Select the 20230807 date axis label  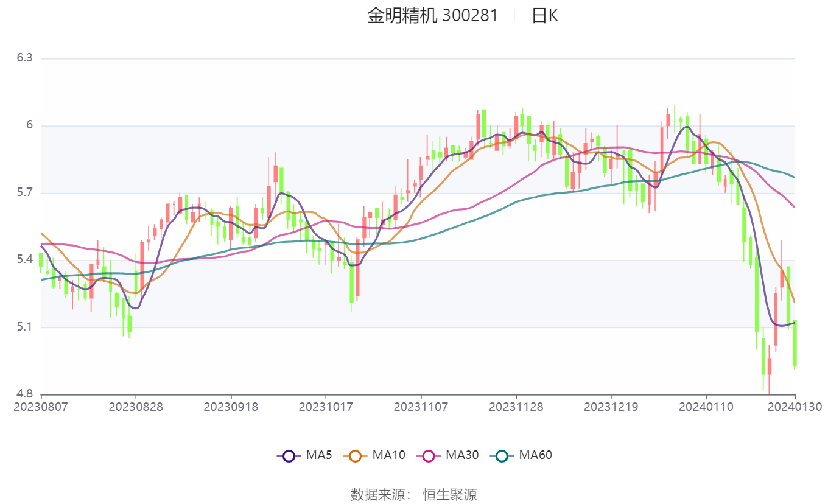point(41,407)
